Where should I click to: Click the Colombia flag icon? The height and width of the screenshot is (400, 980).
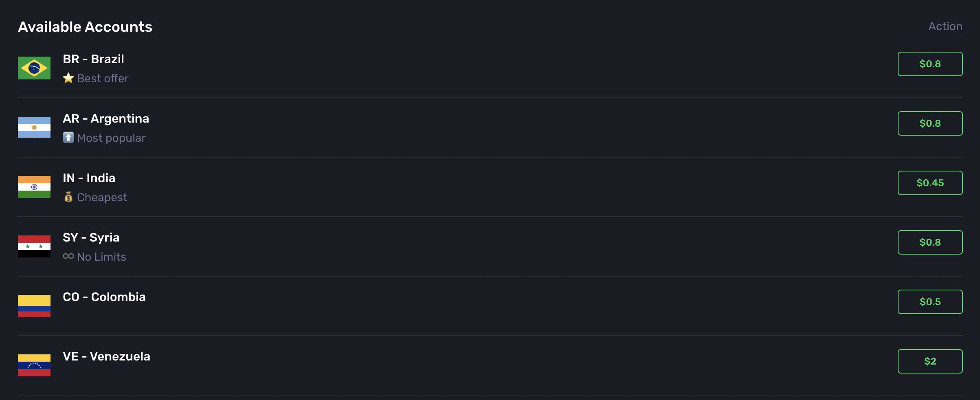coord(34,306)
